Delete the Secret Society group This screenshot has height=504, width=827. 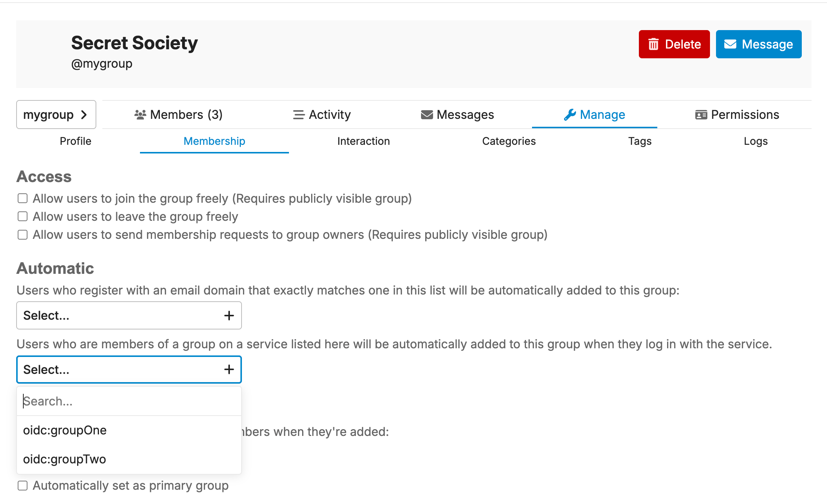(x=674, y=44)
